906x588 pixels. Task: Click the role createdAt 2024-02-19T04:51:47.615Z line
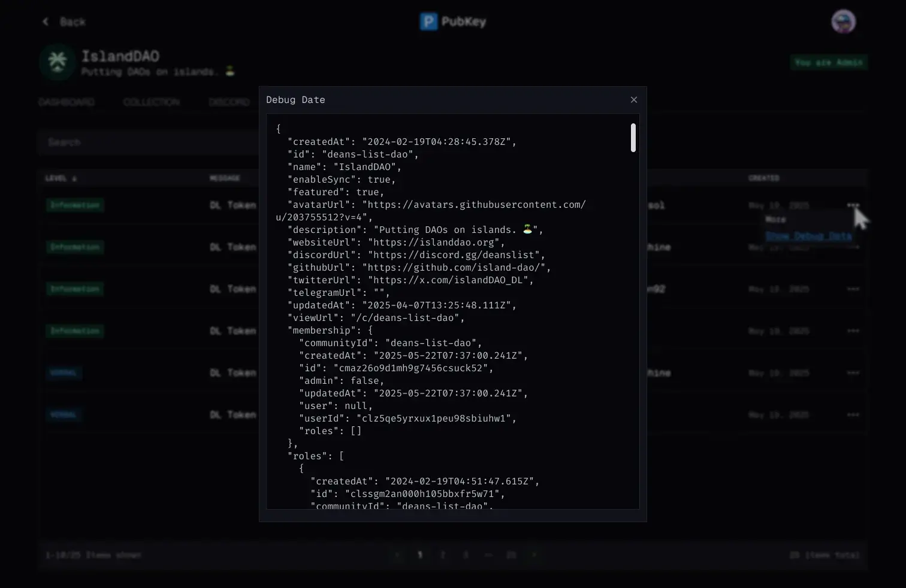425,481
